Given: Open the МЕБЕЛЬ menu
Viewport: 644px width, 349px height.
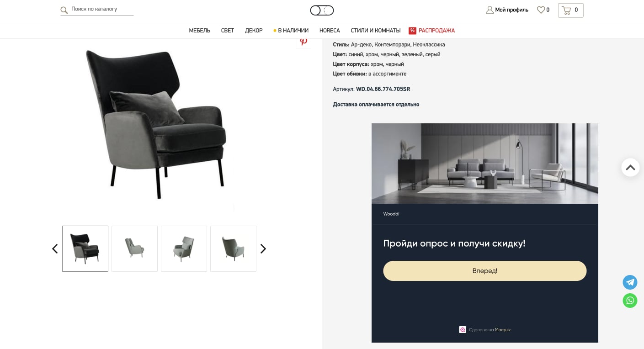Looking at the screenshot, I should click(199, 31).
